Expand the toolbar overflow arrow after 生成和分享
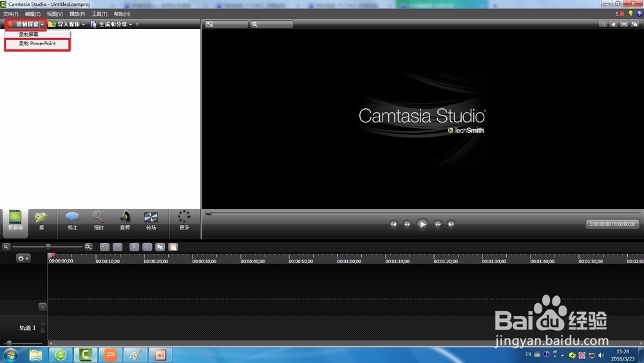644x363 pixels. 137,25
